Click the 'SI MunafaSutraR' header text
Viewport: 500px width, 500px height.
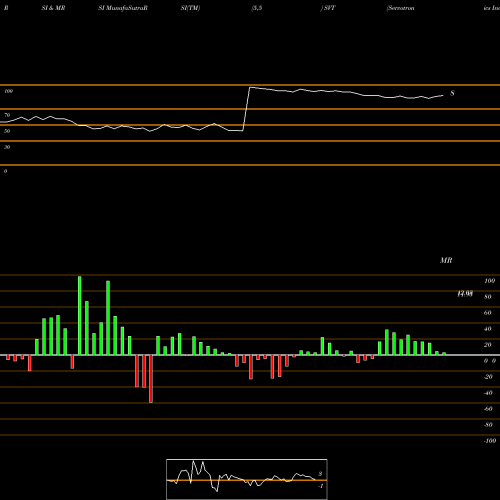[123, 8]
